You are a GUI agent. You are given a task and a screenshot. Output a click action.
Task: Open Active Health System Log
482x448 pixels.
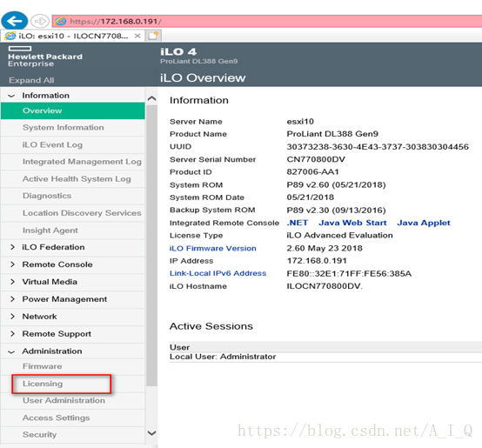tap(73, 179)
